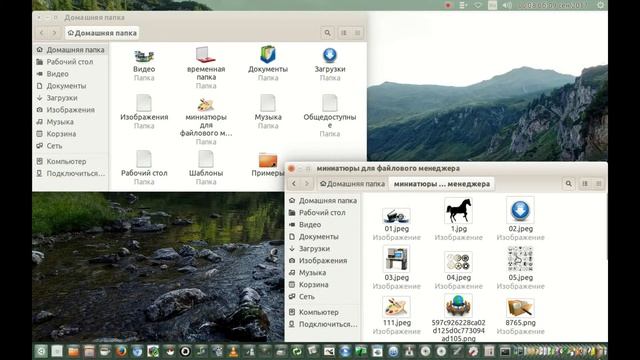The width and height of the screenshot is (640, 360).
Task: Switch the view mode in the Домашняя папка window
Action: pos(344,33)
